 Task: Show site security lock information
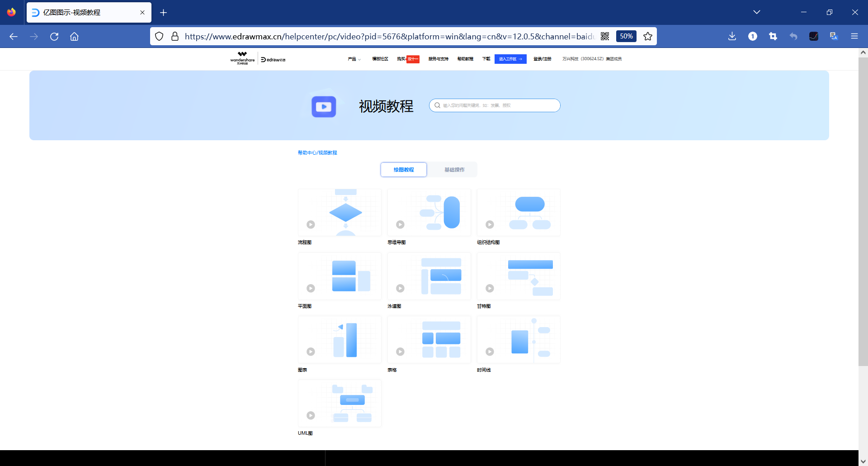point(175,36)
